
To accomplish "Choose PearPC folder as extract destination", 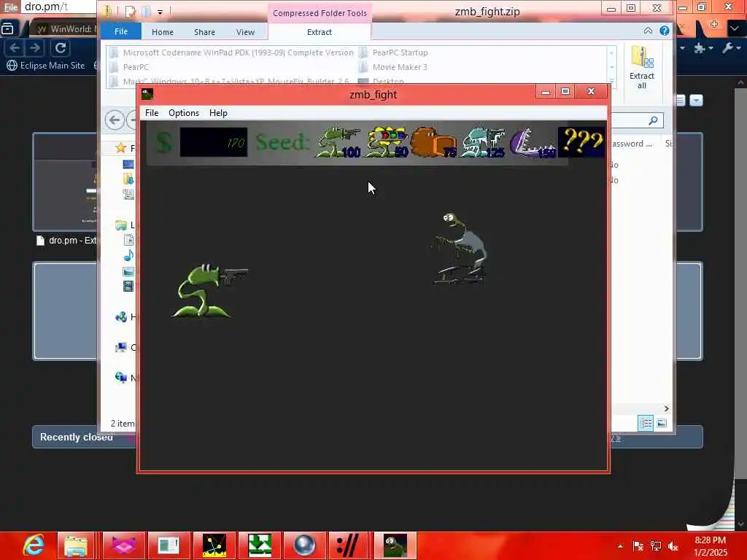I will (x=129, y=67).
